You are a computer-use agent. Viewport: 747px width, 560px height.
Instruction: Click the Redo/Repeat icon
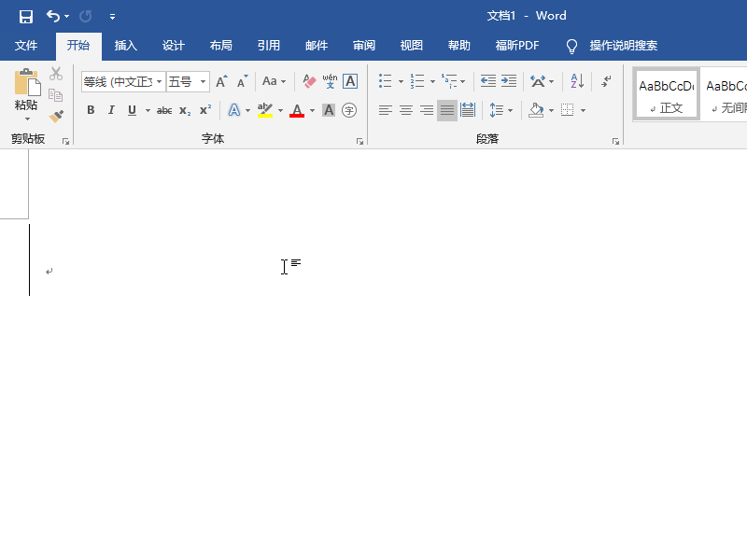(86, 17)
